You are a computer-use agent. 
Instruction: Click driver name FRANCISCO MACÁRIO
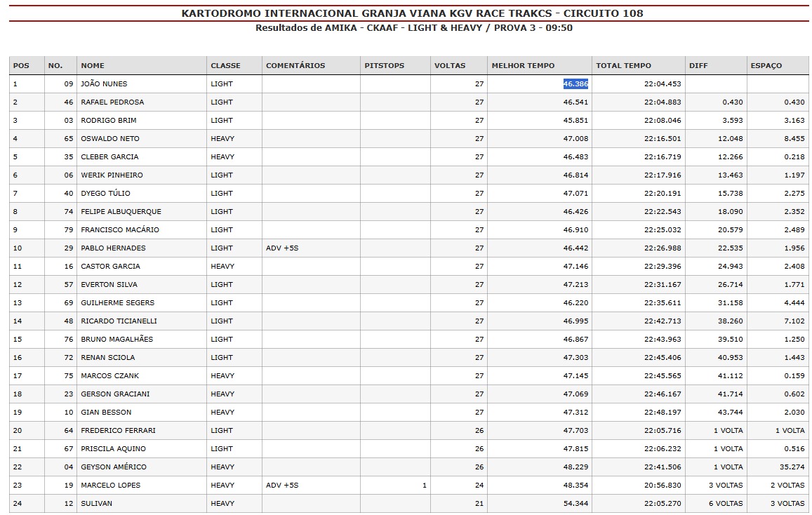pyautogui.click(x=119, y=230)
